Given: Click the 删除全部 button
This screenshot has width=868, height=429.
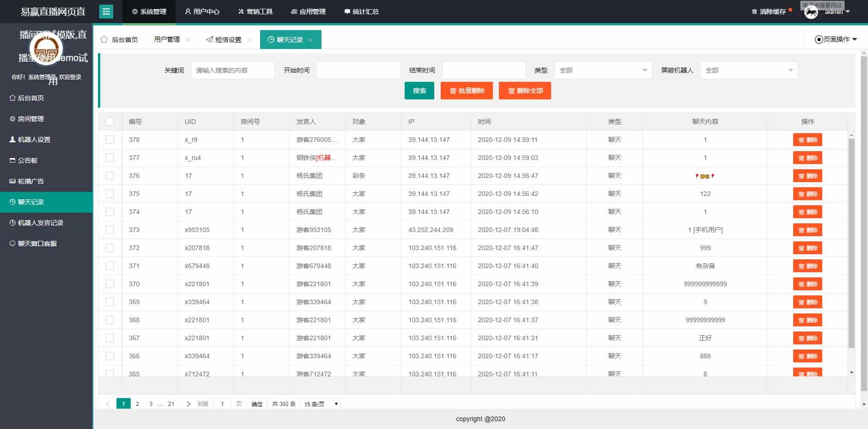Looking at the screenshot, I should click(x=525, y=91).
